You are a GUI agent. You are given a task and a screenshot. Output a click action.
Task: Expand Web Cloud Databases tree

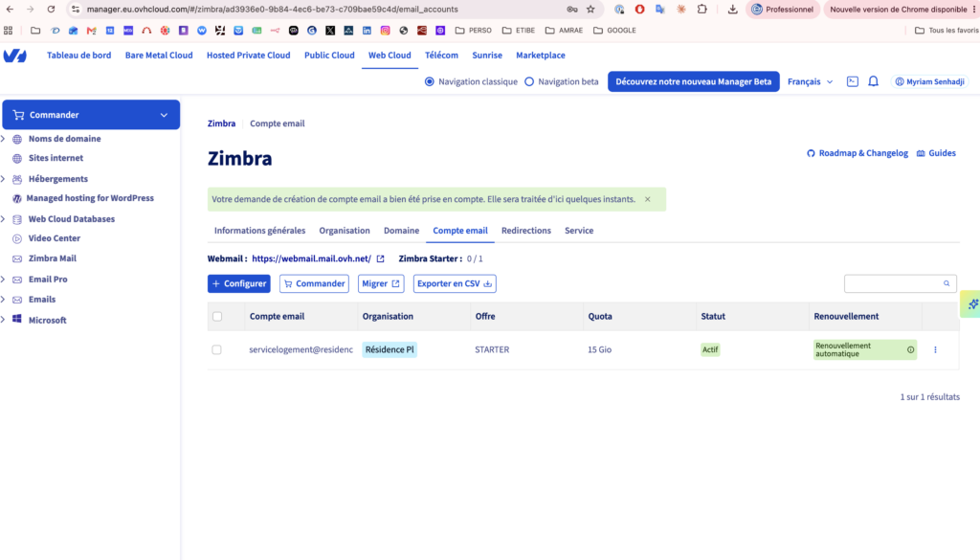3,219
